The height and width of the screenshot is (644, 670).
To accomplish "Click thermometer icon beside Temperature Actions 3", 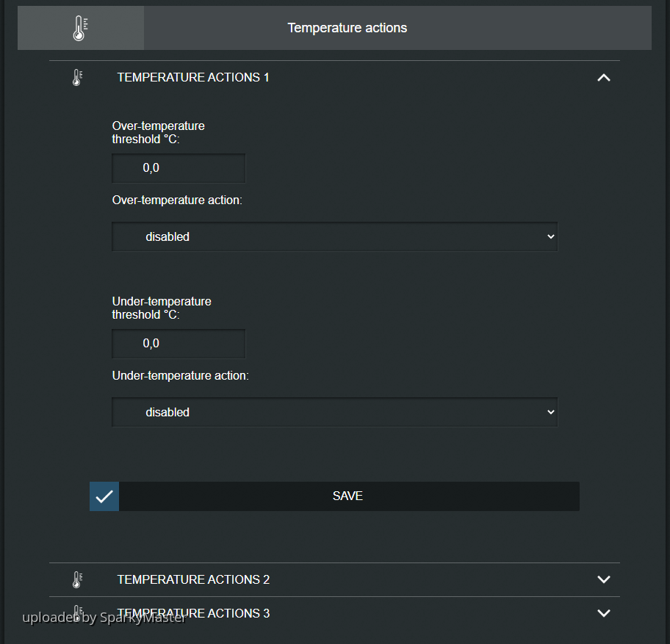I will coord(77,612).
